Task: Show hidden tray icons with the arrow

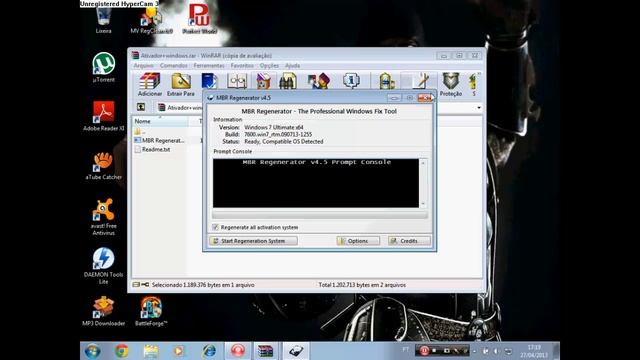Action: 474,351
